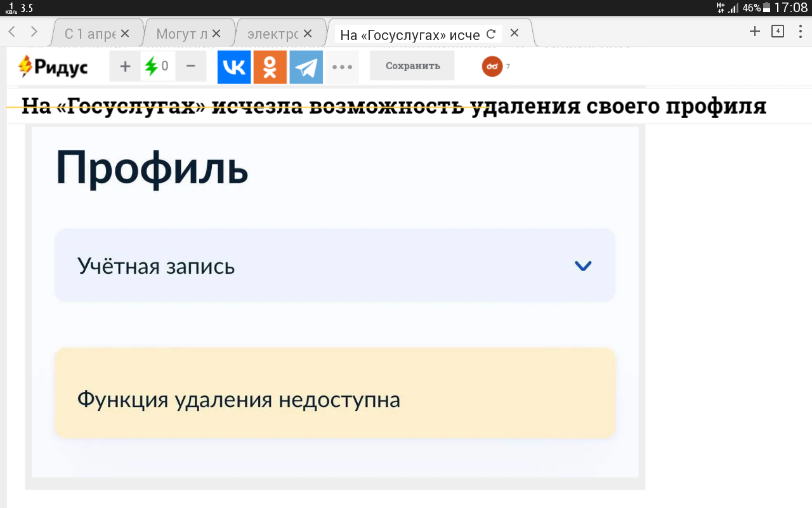The width and height of the screenshot is (812, 508).
Task: Click the green lightning rating counter
Action: coord(157,66)
